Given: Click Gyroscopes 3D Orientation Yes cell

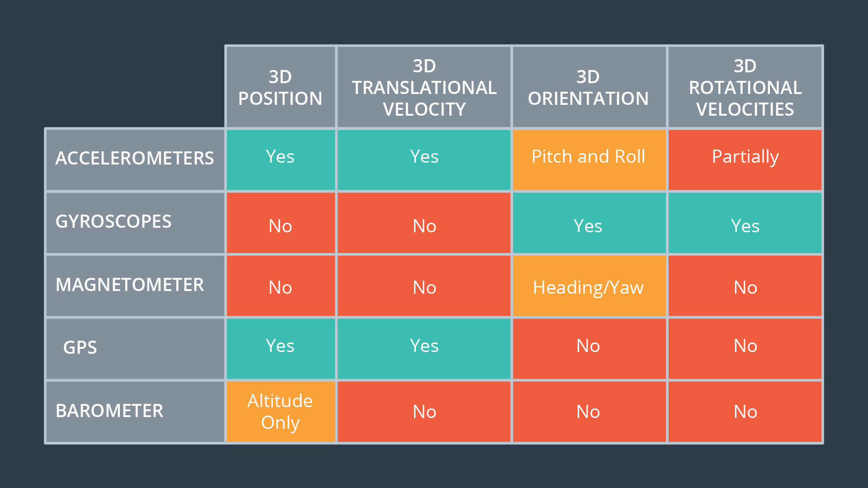Looking at the screenshot, I should coord(589,223).
